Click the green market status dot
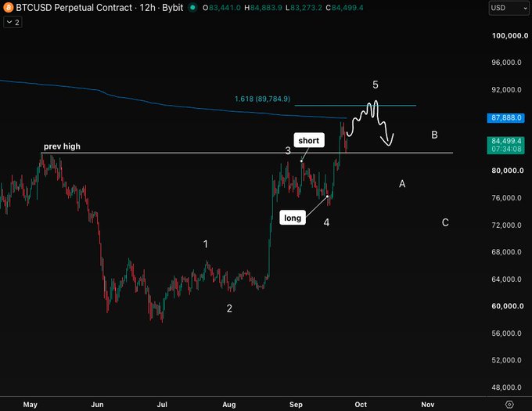 tap(192, 8)
